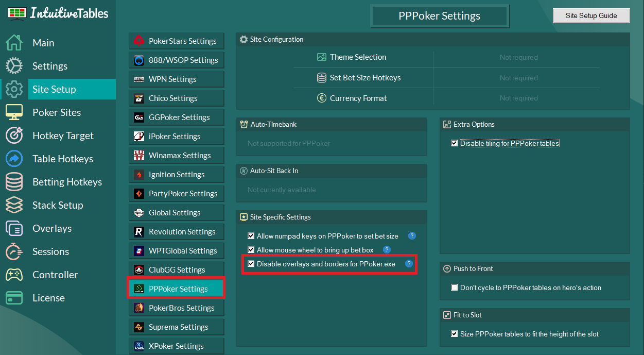The height and width of the screenshot is (355, 644).
Task: Toggle Size PPPoker tables to fit slot
Action: click(454, 334)
